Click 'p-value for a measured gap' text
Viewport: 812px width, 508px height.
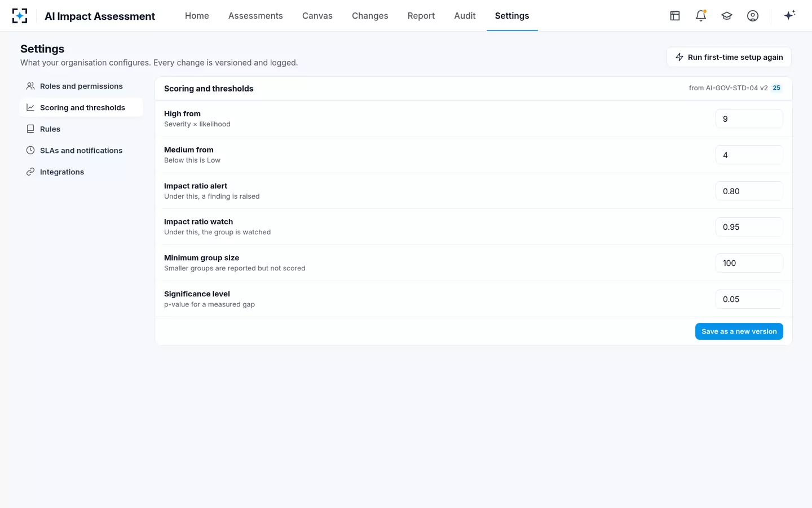209,304
